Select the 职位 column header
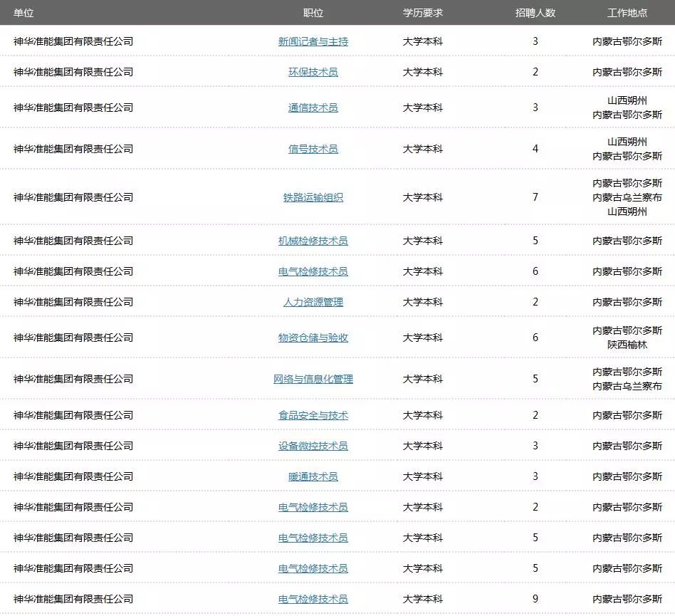 tap(313, 13)
